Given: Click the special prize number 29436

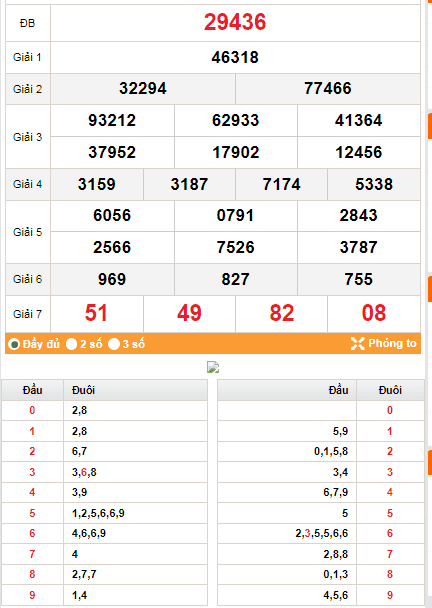Looking at the screenshot, I should click(x=235, y=22).
